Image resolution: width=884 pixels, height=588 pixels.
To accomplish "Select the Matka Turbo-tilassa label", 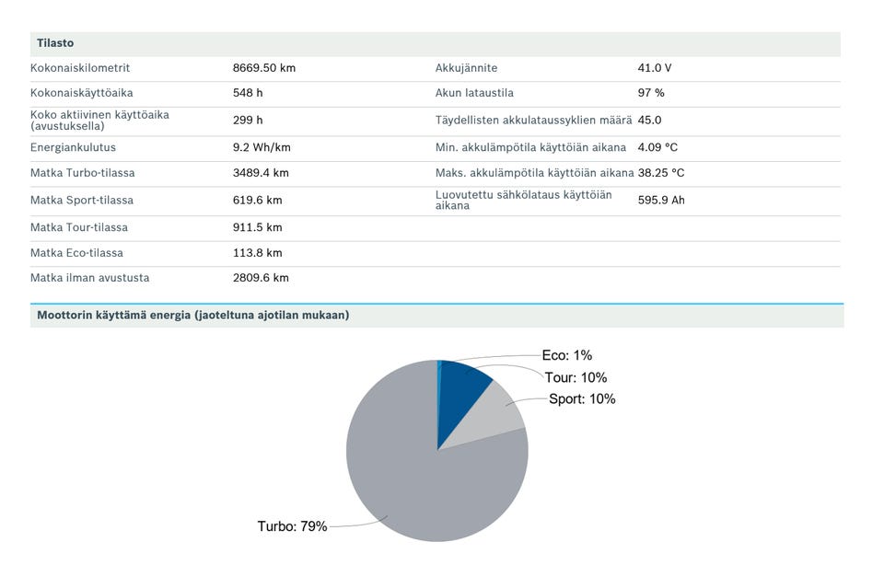I will pyautogui.click(x=83, y=173).
